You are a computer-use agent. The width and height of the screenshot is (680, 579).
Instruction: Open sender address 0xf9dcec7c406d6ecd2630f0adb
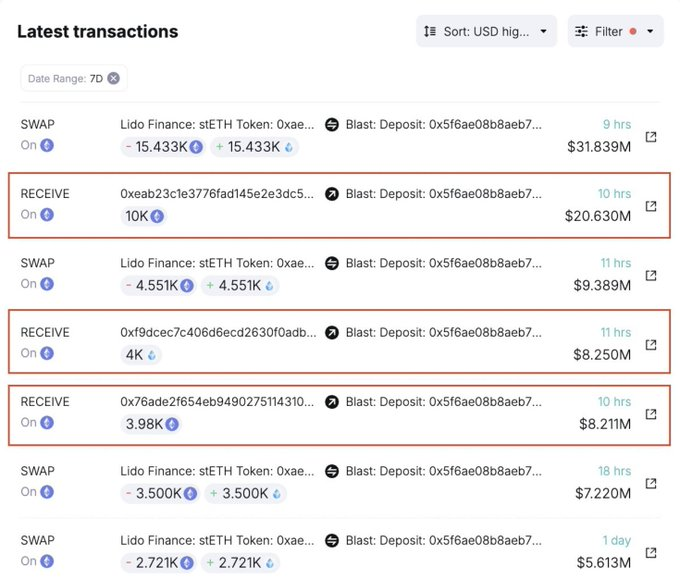pos(216,332)
